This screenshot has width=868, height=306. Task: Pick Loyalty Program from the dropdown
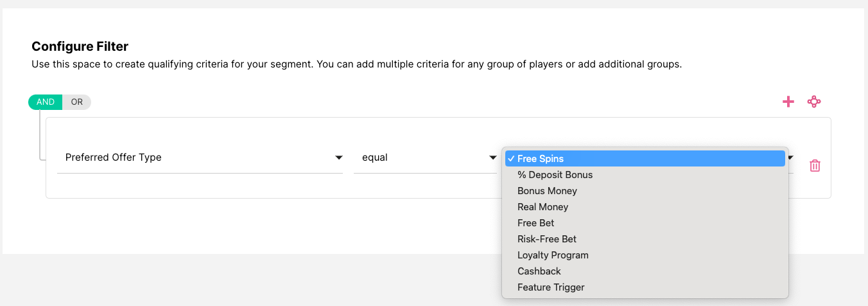(x=553, y=255)
